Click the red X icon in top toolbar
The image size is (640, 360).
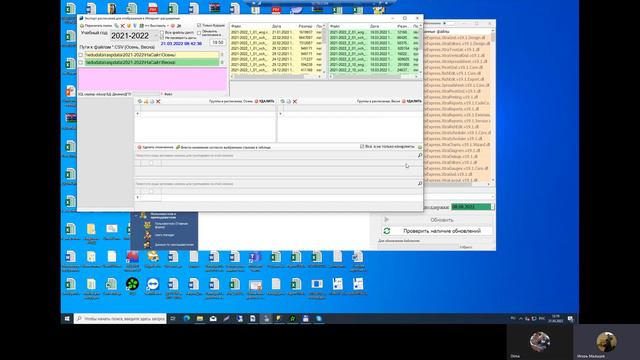[122, 26]
